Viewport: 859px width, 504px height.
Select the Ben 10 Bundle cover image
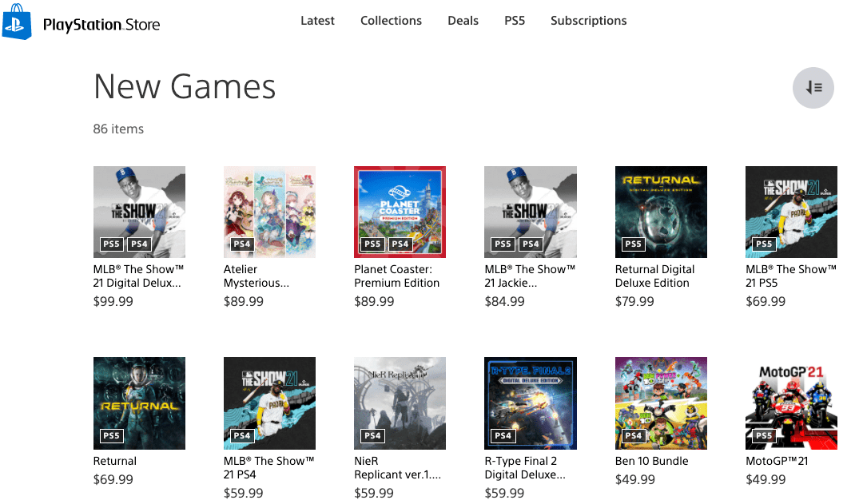coord(661,403)
